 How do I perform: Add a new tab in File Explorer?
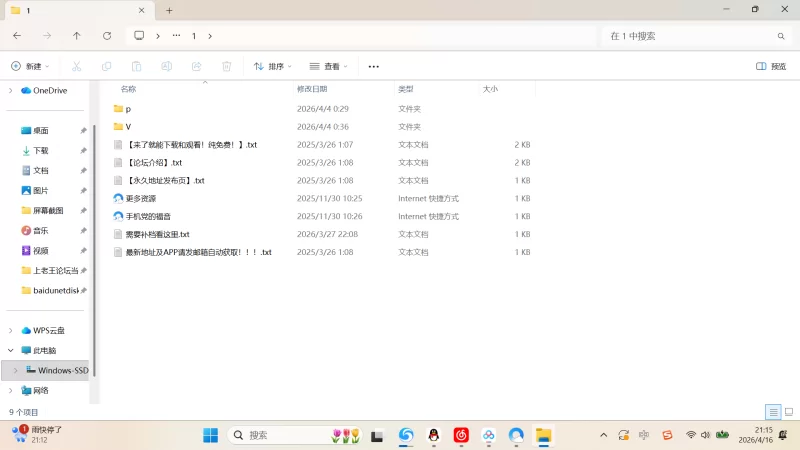(x=169, y=10)
